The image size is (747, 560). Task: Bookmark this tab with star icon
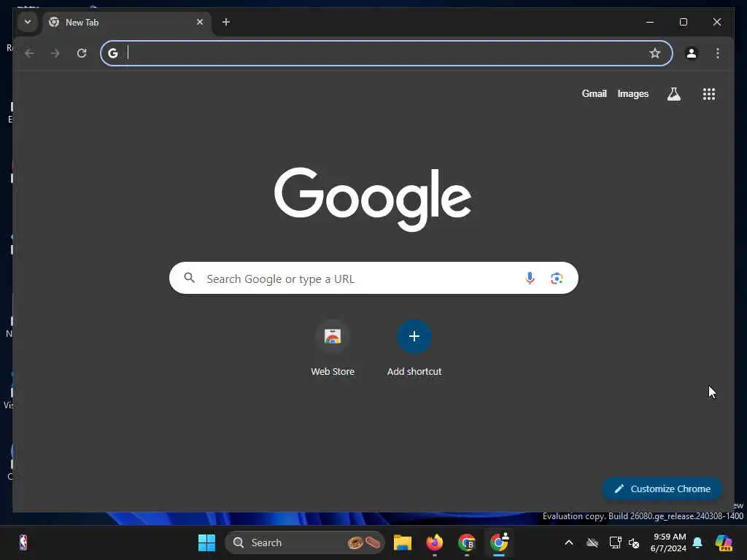[x=655, y=53]
